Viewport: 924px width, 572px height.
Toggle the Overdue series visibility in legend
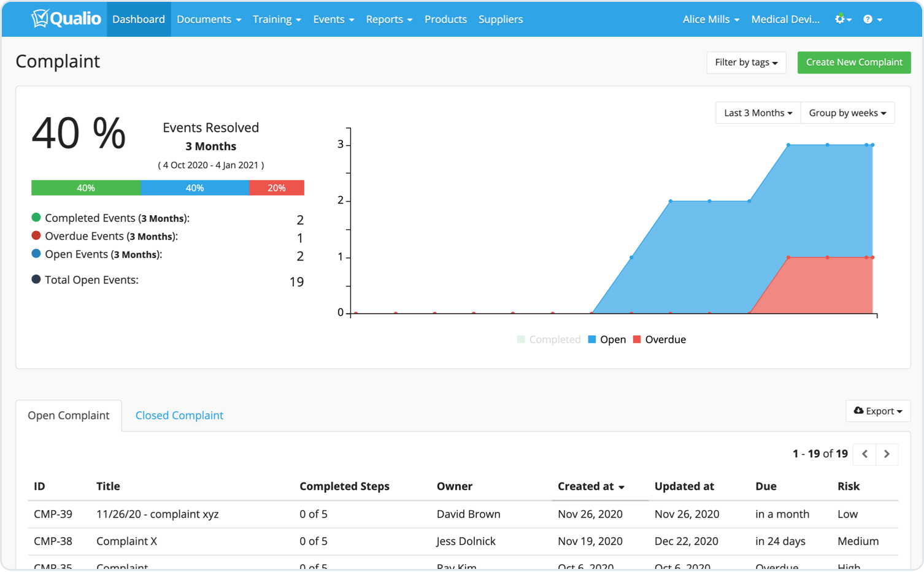(x=659, y=339)
